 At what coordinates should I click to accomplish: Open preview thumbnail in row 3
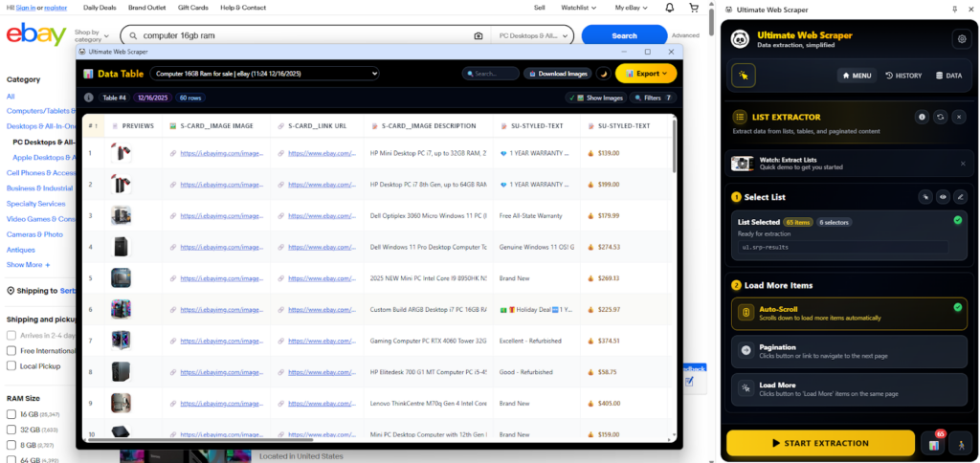pos(121,215)
